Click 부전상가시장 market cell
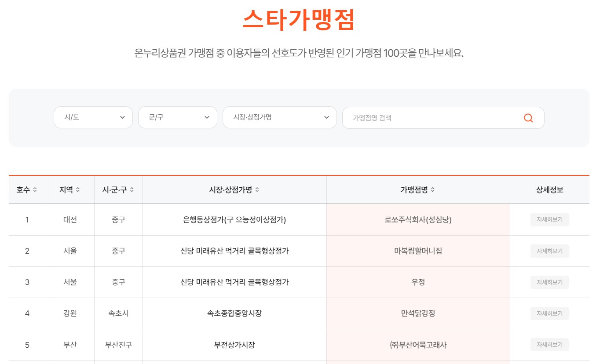The height and width of the screenshot is (364, 600). pos(234,345)
